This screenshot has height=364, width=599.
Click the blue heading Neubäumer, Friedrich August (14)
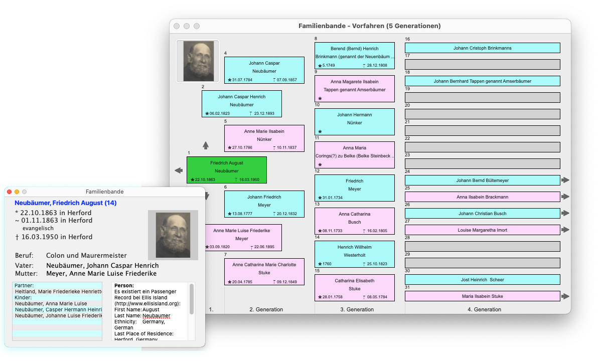66,203
